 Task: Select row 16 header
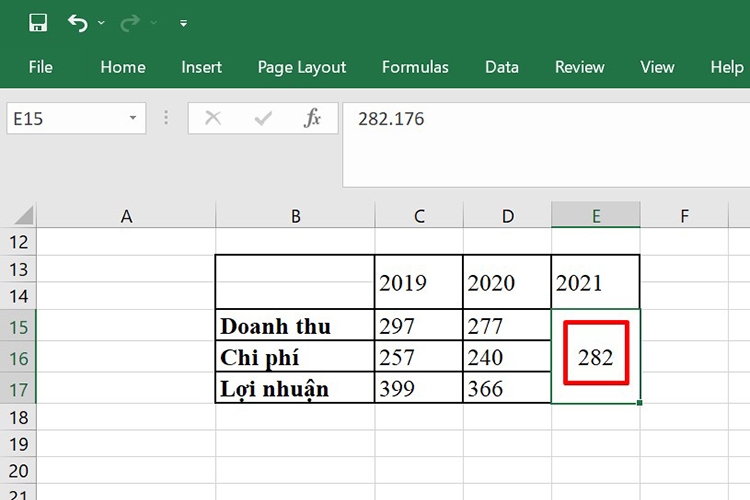[x=18, y=358]
